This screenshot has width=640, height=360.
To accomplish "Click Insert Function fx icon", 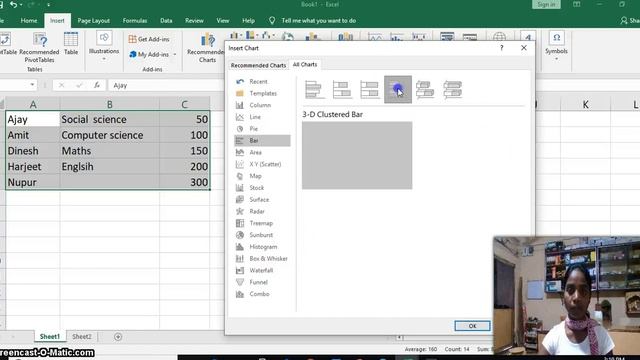I will pyautogui.click(x=97, y=85).
